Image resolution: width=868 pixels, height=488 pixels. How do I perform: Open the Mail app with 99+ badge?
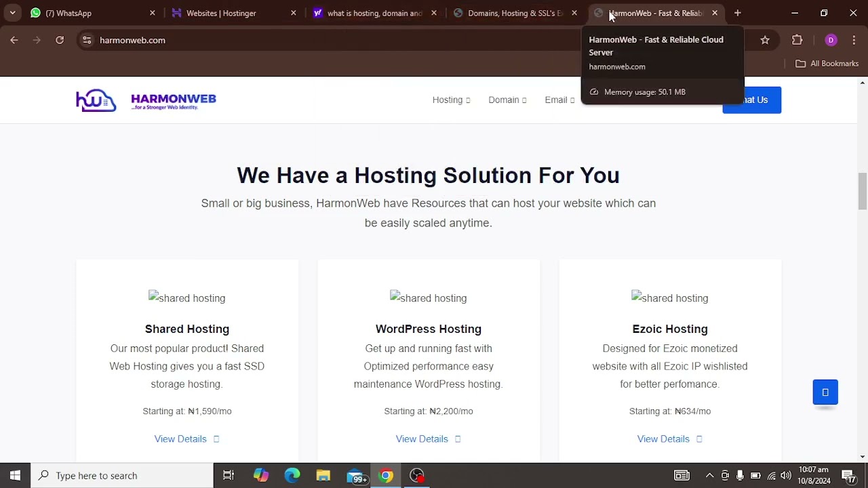(355, 475)
